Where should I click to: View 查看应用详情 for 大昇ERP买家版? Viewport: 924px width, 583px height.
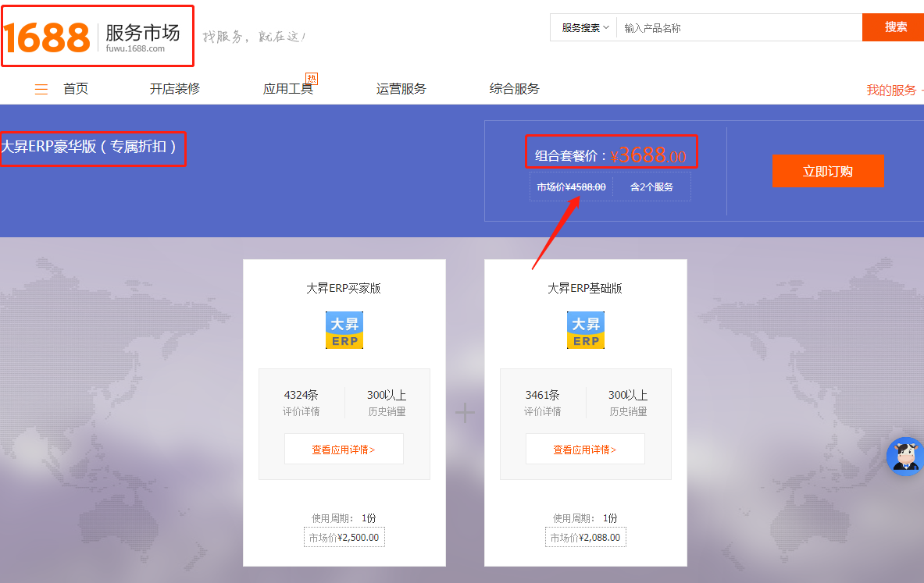pyautogui.click(x=344, y=450)
